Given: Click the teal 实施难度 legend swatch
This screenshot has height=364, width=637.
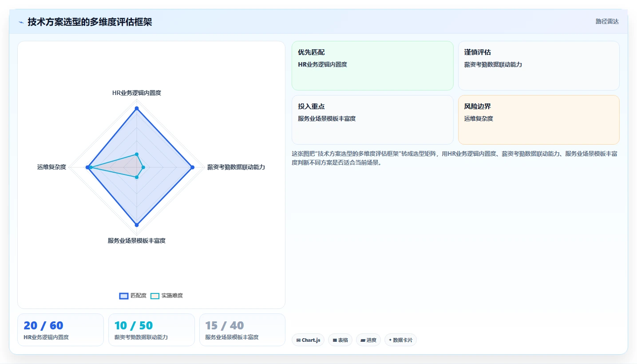Looking at the screenshot, I should [155, 296].
